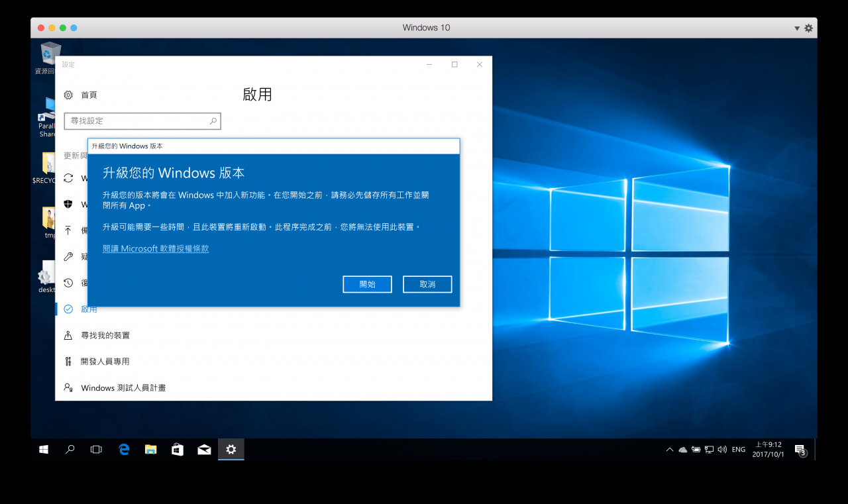Go to 首頁 in Settings sidebar

tap(89, 95)
